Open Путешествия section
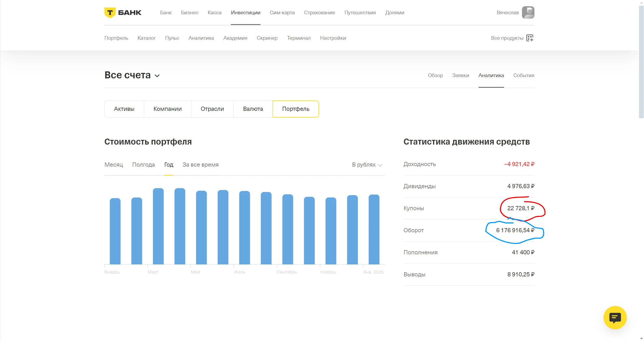The width and height of the screenshot is (644, 341). pos(360,12)
